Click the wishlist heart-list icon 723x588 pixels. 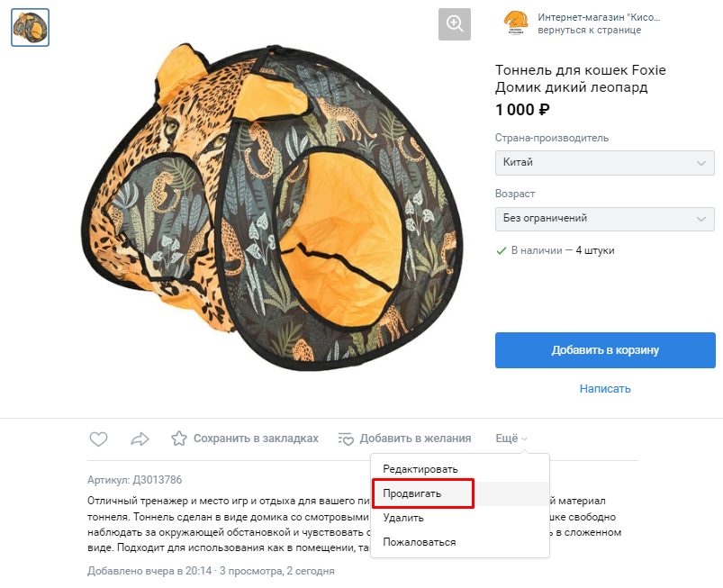(346, 439)
